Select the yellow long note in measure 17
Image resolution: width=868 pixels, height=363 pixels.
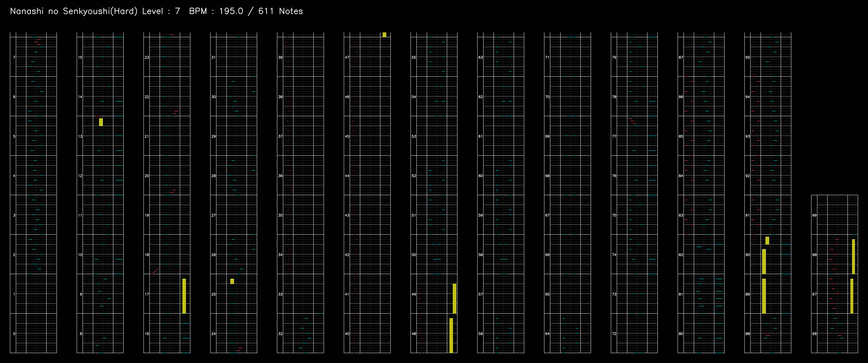click(x=184, y=296)
